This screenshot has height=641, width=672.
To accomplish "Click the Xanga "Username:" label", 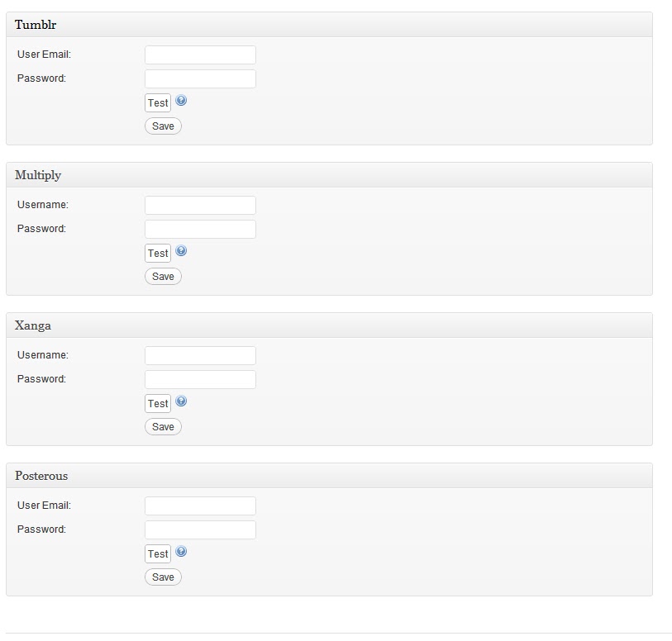I will pos(43,355).
